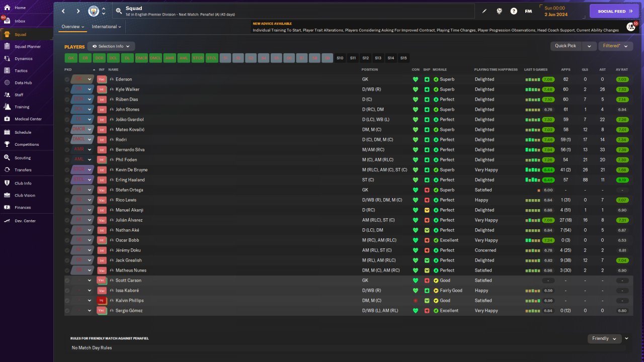The height and width of the screenshot is (362, 644).
Task: Open the Filtered dropdown
Action: (x=615, y=46)
